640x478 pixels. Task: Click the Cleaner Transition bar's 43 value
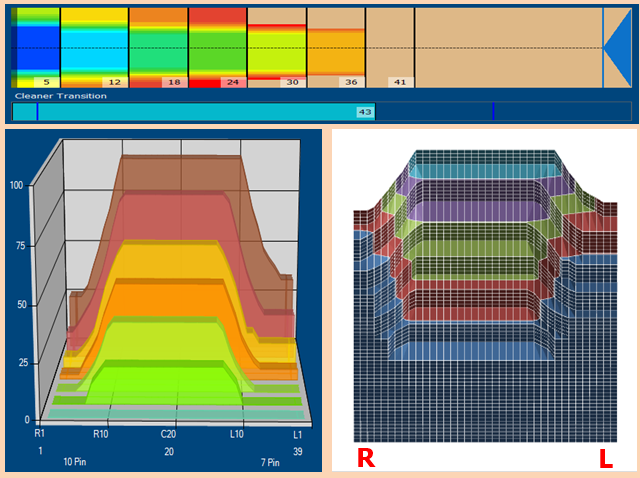point(365,112)
